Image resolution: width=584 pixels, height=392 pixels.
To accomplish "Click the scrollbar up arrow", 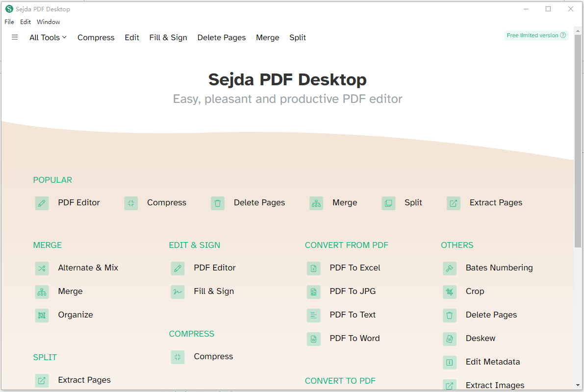I will (x=578, y=31).
